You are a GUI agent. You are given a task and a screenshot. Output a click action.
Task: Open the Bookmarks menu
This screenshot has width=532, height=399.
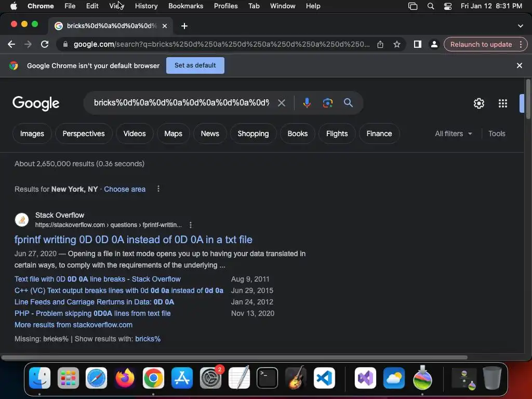185,6
